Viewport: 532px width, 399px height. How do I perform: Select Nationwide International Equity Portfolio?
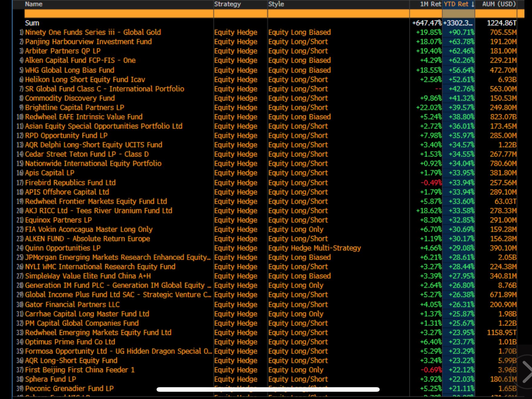93,164
